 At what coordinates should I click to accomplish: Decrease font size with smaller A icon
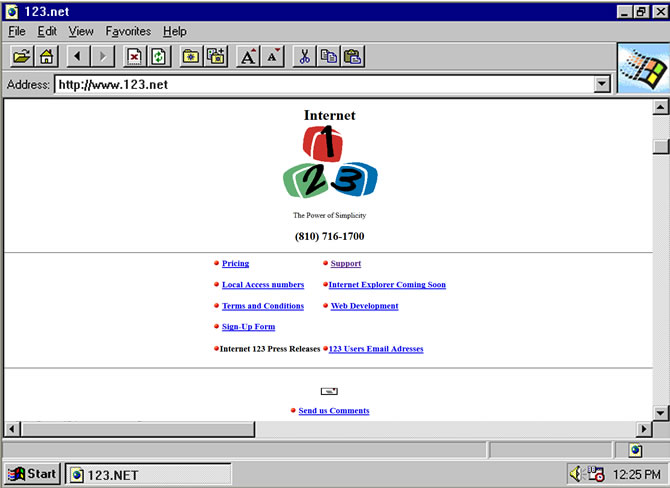(273, 56)
